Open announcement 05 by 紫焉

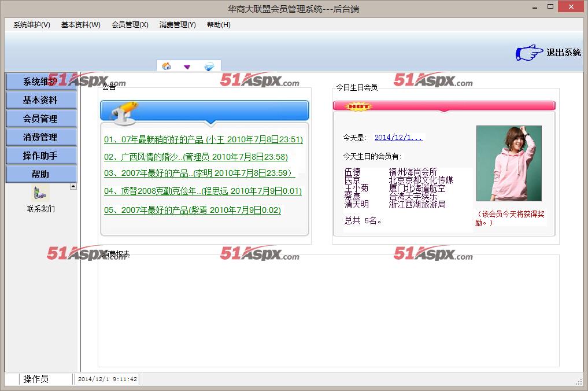(x=193, y=210)
